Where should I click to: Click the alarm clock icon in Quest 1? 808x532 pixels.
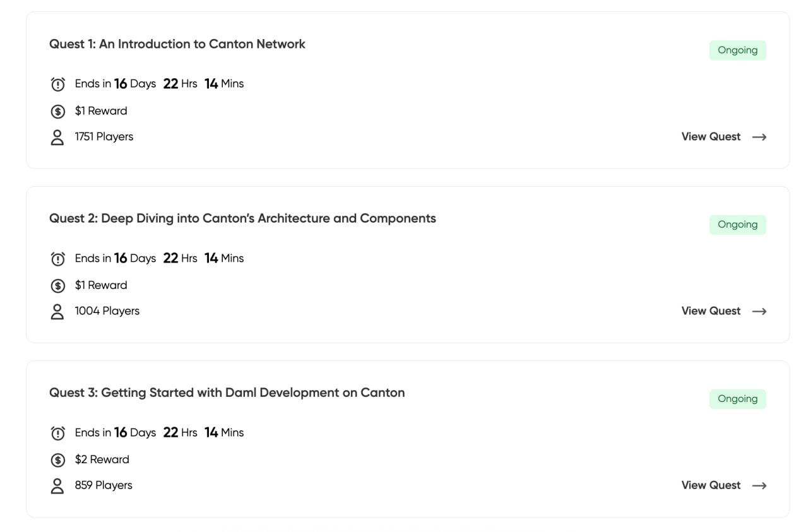[57, 84]
